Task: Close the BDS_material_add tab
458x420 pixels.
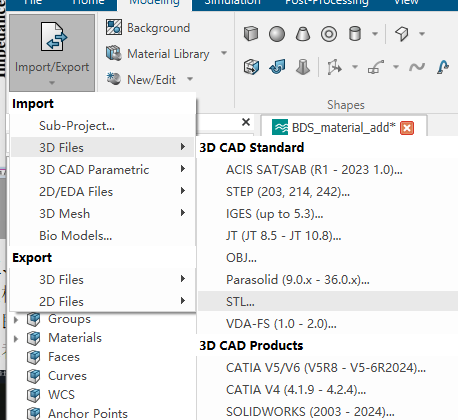Action: (x=407, y=128)
